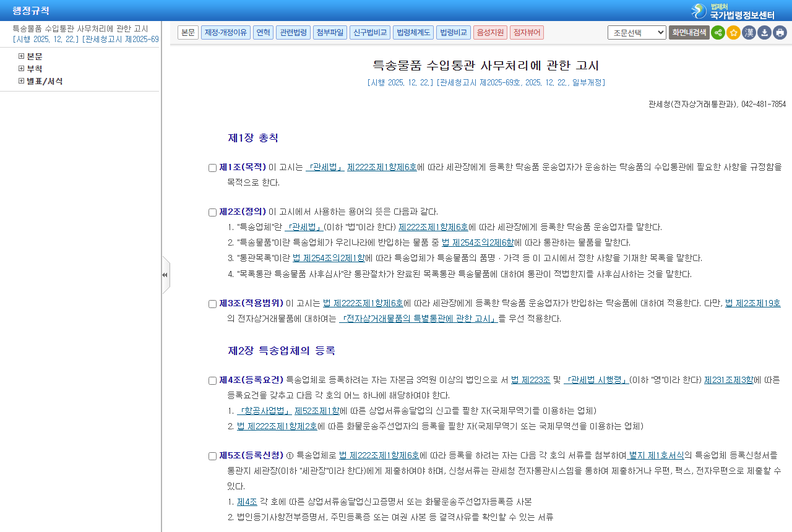Select the 신구법비교 tab

pos(370,33)
